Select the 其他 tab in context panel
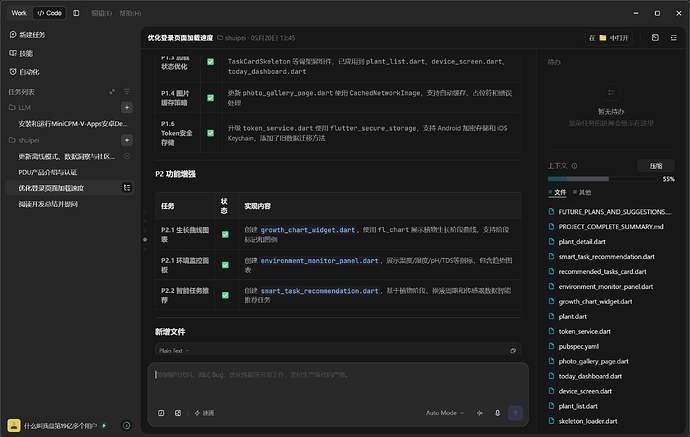This screenshot has height=437, width=690. [582, 192]
